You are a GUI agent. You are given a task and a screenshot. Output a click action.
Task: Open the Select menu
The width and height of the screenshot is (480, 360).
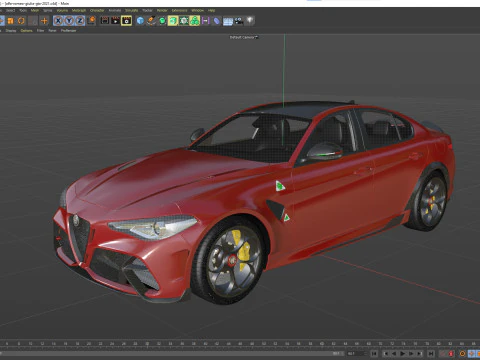point(10,10)
